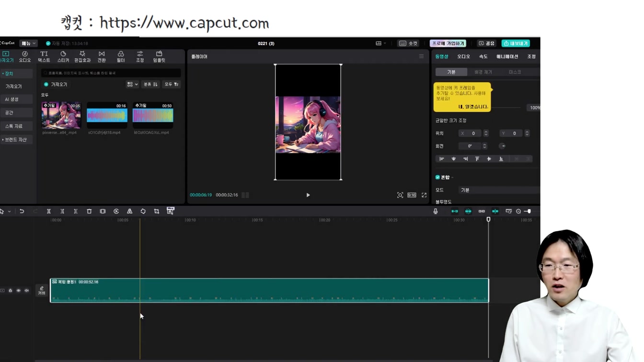Click the 프로에 가입하기 button
This screenshot has height=362, width=644.
(448, 43)
